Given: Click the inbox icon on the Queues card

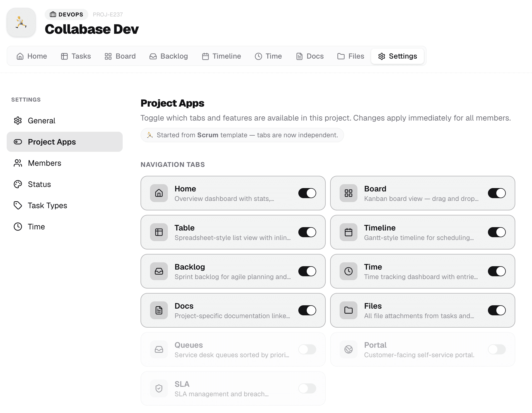Looking at the screenshot, I should point(159,349).
